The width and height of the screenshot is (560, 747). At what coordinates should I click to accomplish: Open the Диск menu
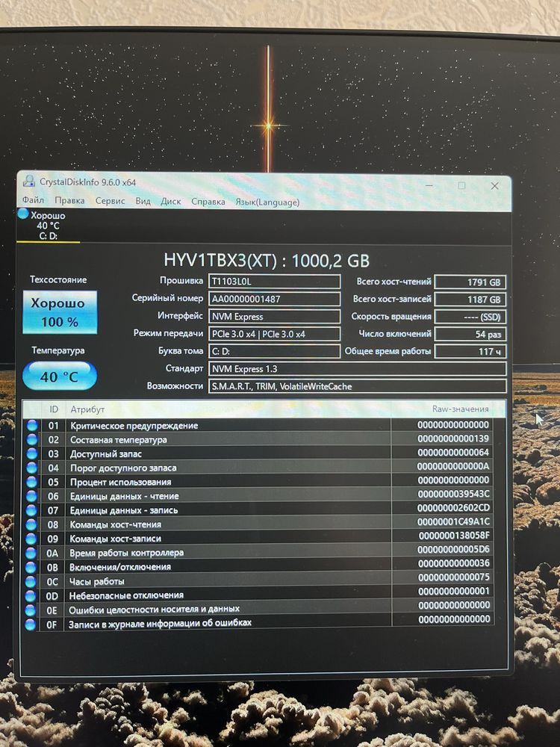pos(170,202)
